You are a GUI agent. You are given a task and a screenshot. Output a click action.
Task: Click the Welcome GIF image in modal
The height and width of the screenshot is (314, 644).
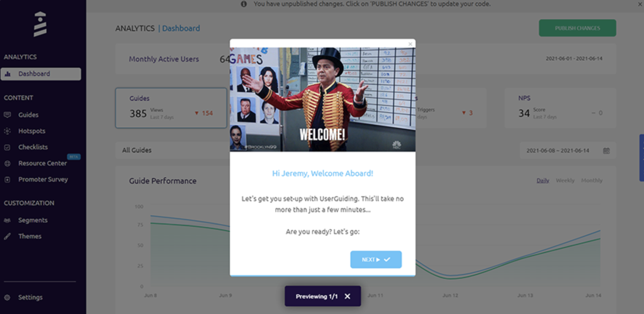(x=323, y=99)
